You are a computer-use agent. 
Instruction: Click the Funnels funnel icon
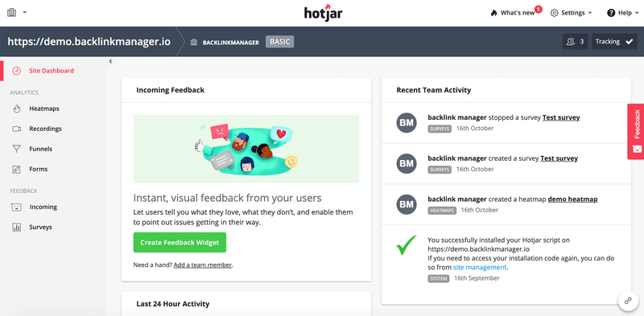pos(16,149)
